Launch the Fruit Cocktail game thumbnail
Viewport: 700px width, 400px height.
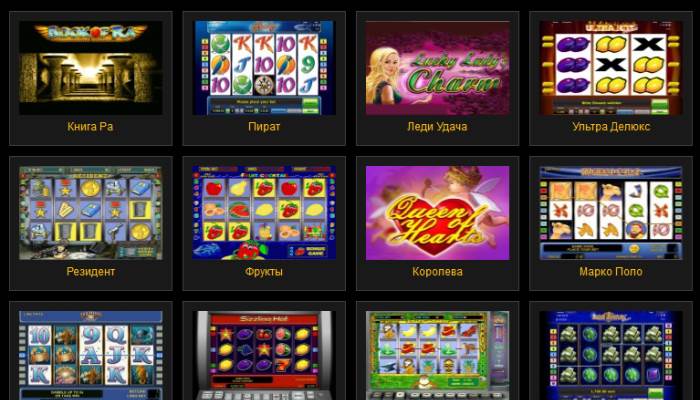[x=264, y=213]
